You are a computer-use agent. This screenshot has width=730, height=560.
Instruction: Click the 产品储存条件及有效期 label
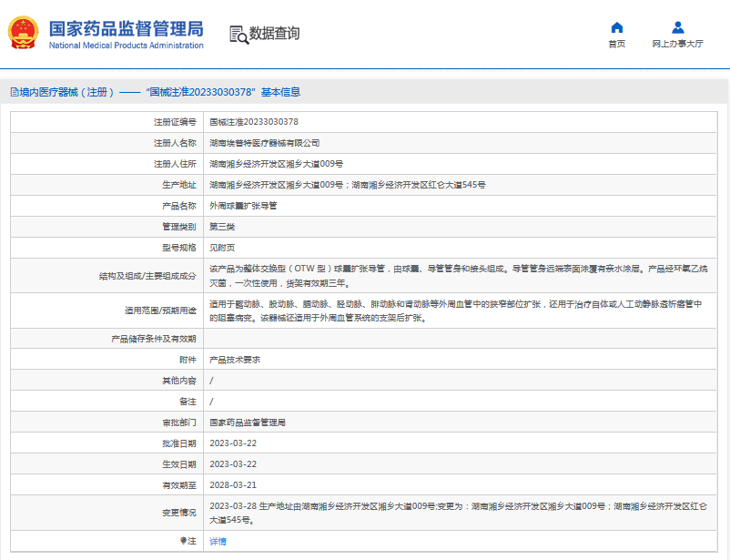[154, 339]
